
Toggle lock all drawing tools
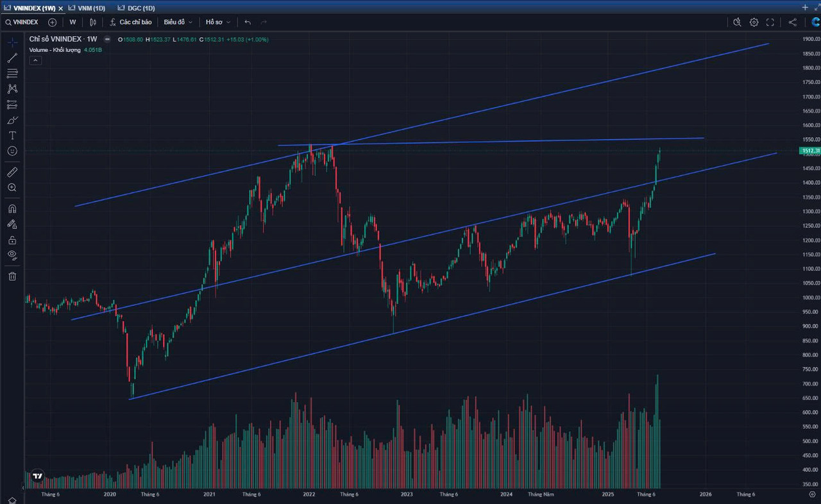pos(12,240)
